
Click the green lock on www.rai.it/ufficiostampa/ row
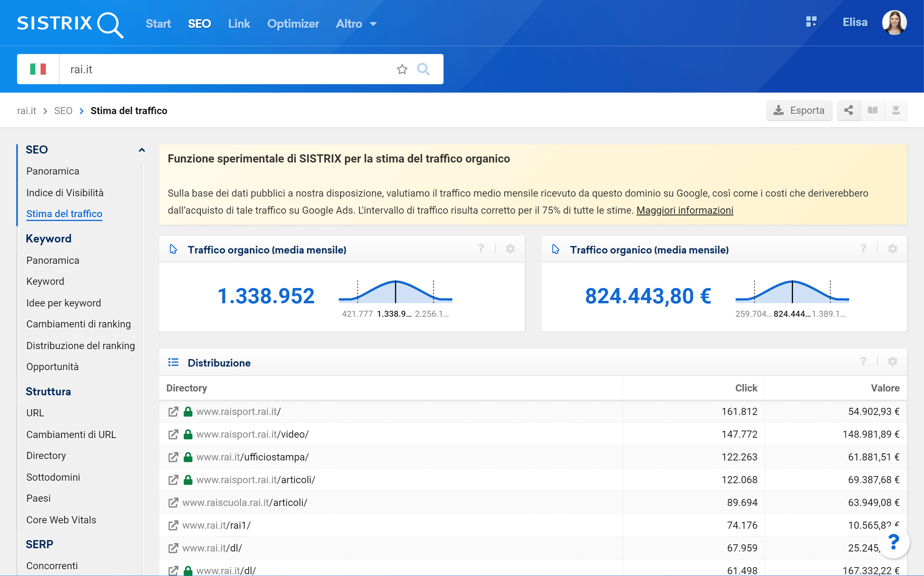[x=188, y=457]
